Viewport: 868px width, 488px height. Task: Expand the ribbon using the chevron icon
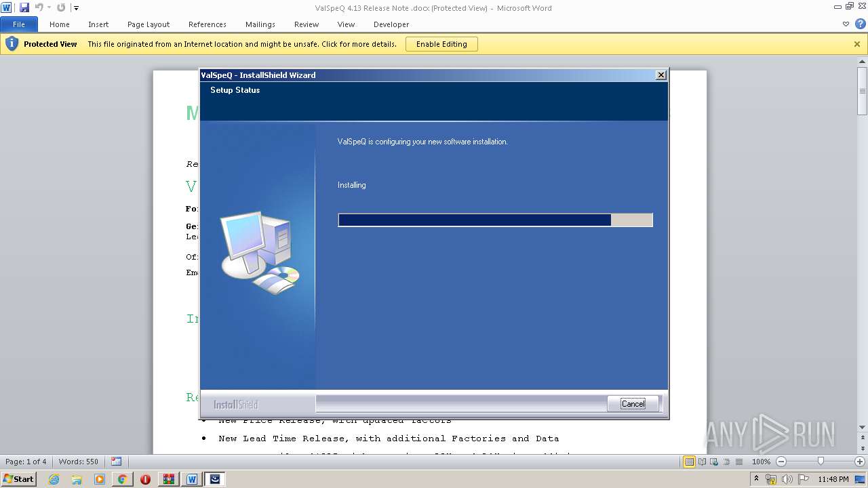846,24
